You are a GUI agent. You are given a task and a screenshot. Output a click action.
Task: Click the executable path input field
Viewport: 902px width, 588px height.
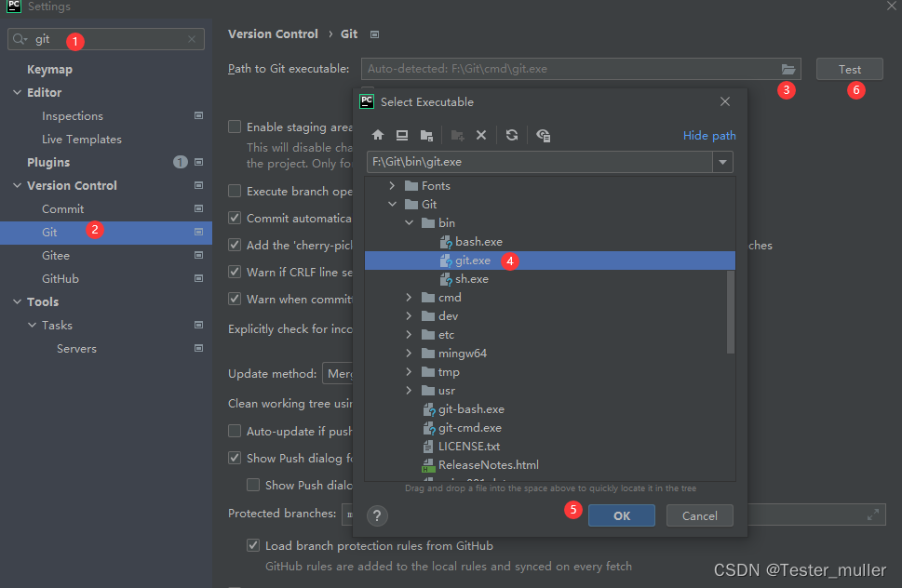540,162
